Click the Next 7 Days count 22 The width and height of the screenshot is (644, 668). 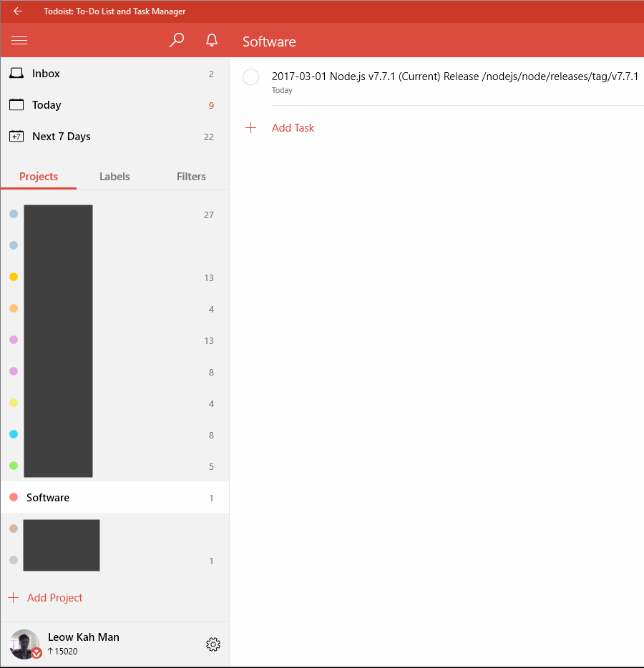(209, 137)
